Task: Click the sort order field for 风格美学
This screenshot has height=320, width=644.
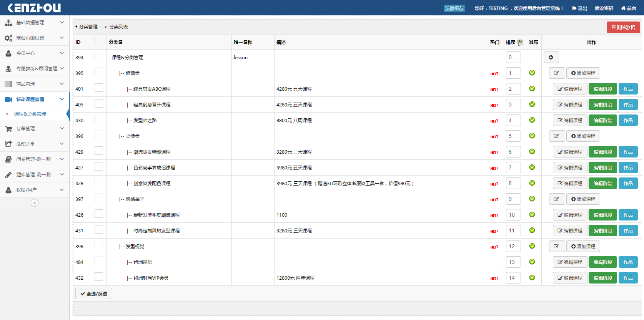Action: [513, 199]
